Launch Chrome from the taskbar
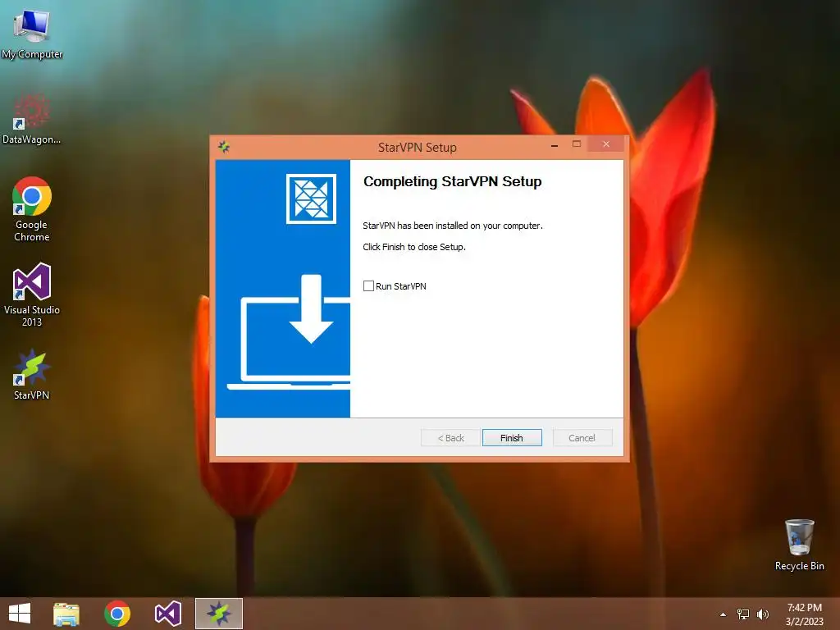The width and height of the screenshot is (840, 630). 117,614
